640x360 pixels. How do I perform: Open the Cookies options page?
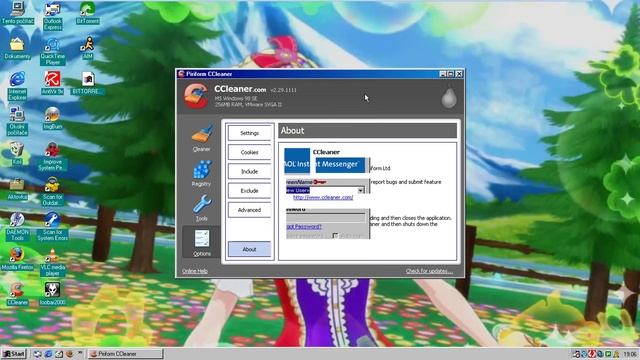[x=249, y=152]
